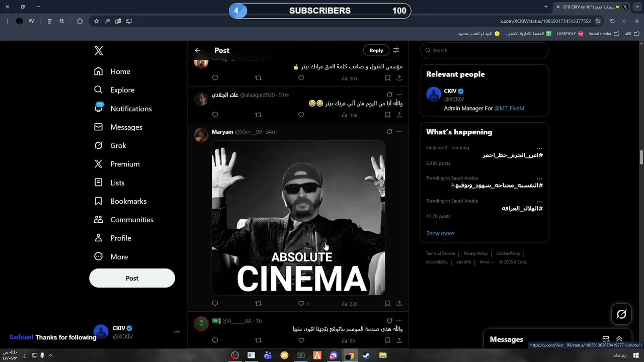644x362 pixels.
Task: Open floating Grok button at bottom right
Action: point(621,314)
